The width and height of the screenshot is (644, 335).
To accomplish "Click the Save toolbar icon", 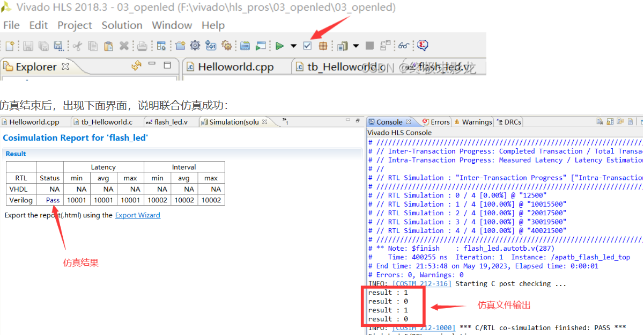I will (28, 46).
